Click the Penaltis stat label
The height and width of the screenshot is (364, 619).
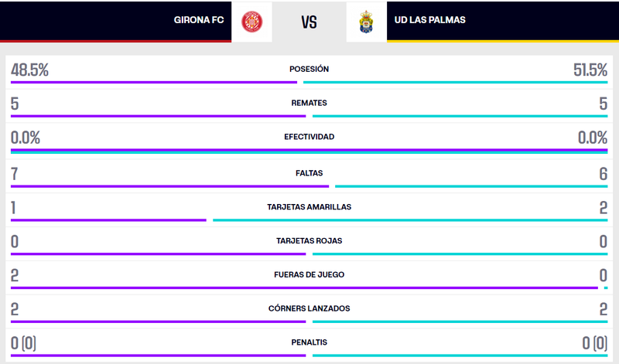click(x=309, y=342)
